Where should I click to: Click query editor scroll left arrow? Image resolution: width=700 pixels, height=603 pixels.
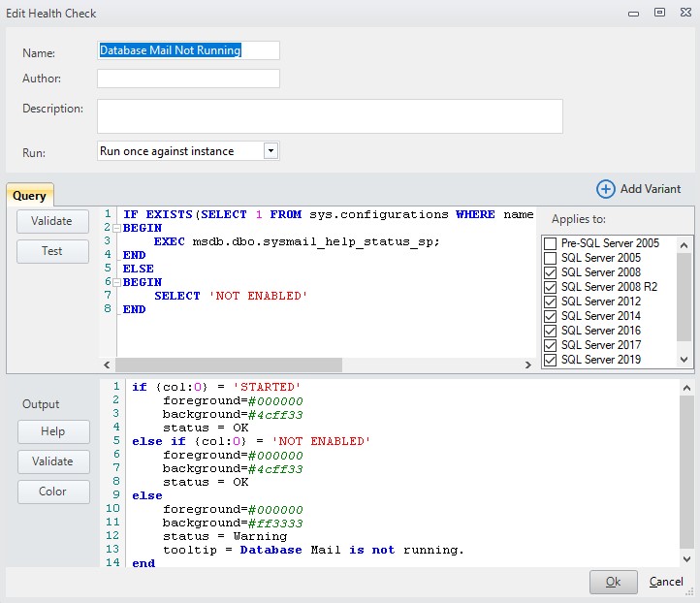pyautogui.click(x=107, y=365)
